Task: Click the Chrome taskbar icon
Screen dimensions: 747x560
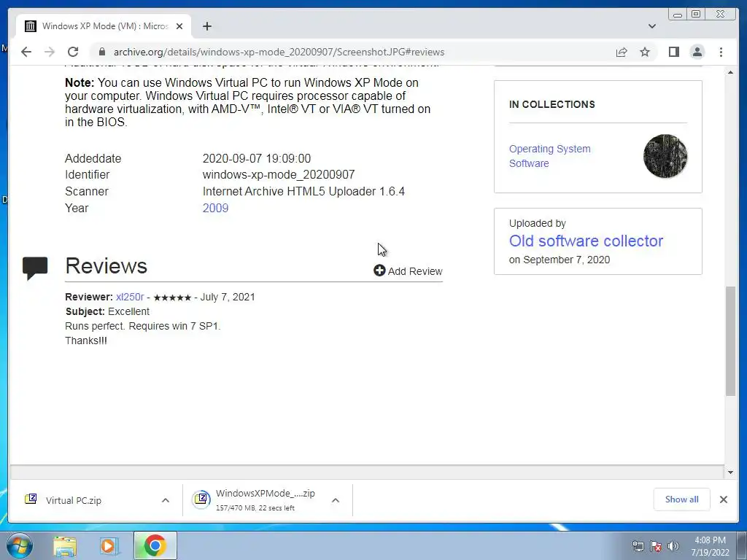Action: tap(155, 545)
